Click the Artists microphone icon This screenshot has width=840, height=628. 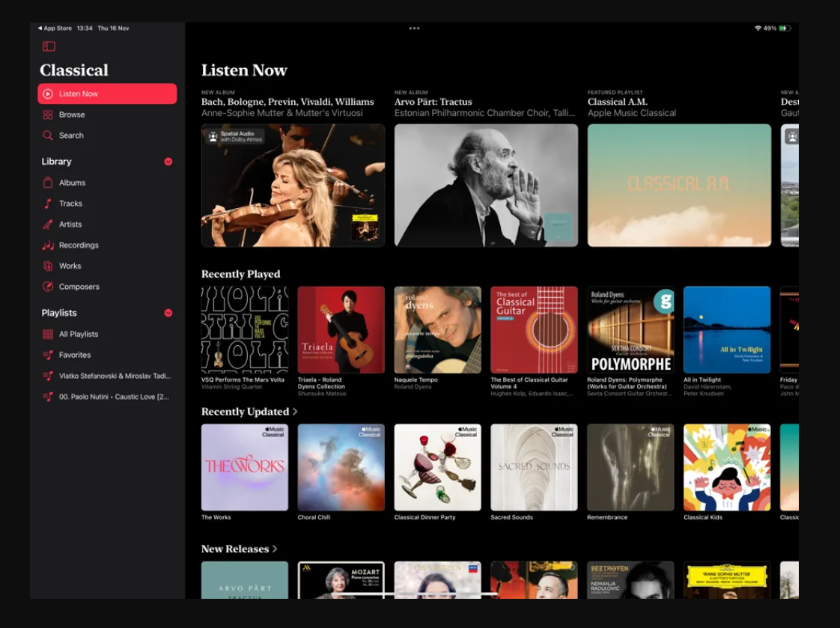click(x=48, y=225)
